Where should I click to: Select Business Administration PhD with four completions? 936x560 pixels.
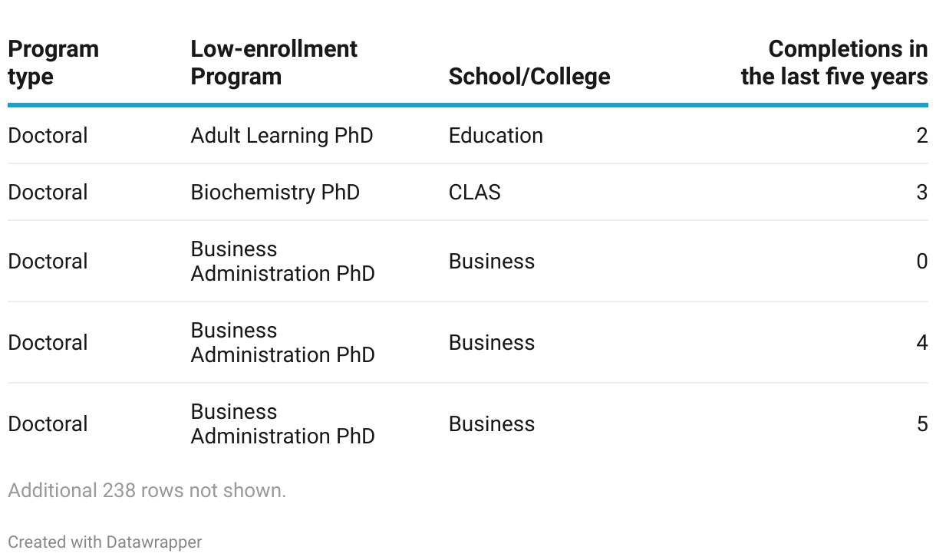click(x=282, y=343)
